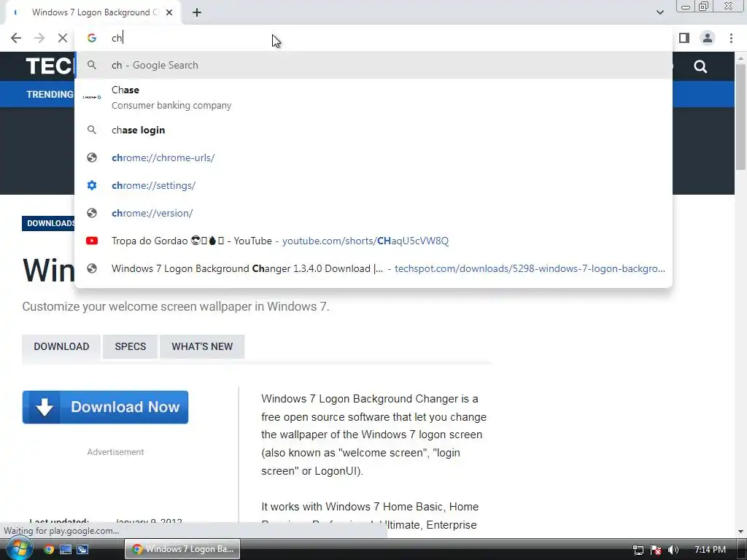
Task: Choose the Chase consumer banking suggestion
Action: click(373, 97)
